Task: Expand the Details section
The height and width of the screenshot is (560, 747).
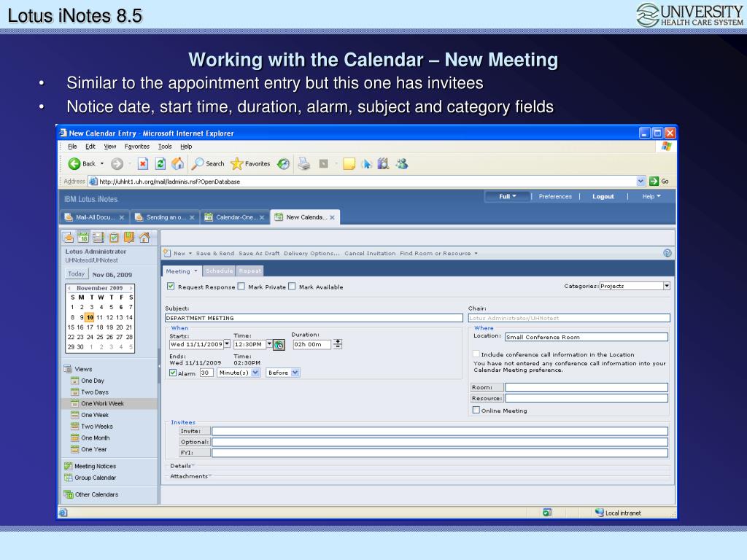Action: pos(181,466)
